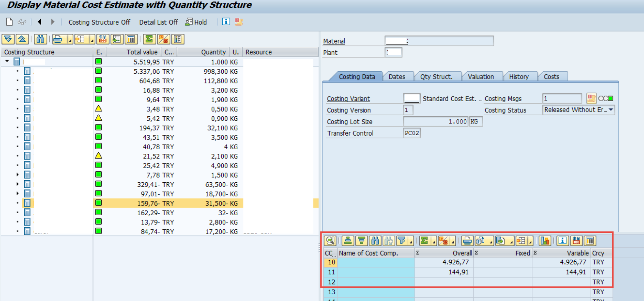The height and width of the screenshot is (301, 644).
Task: Expand the tree node on the 7,78 TRY row
Action: tap(18, 175)
